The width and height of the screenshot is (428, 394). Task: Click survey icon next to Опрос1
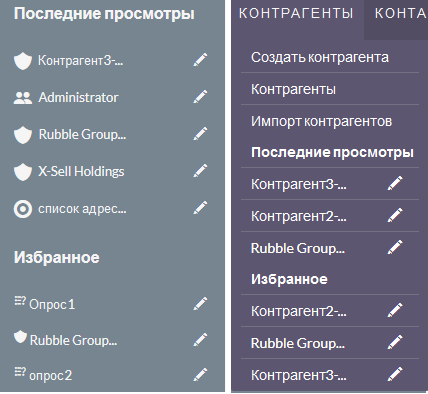point(20,301)
